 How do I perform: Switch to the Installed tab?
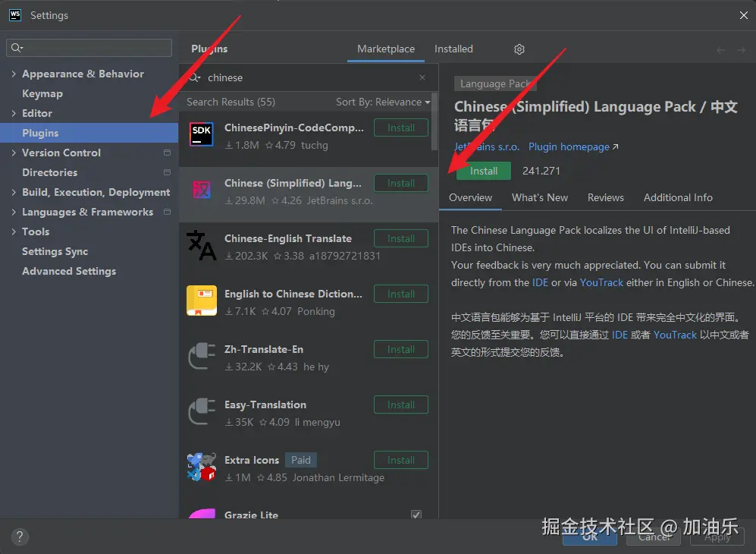(x=453, y=49)
